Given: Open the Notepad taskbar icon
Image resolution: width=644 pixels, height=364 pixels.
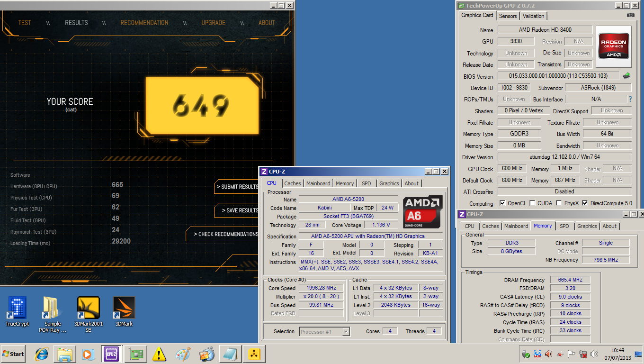Looking at the screenshot, I should [x=230, y=354].
